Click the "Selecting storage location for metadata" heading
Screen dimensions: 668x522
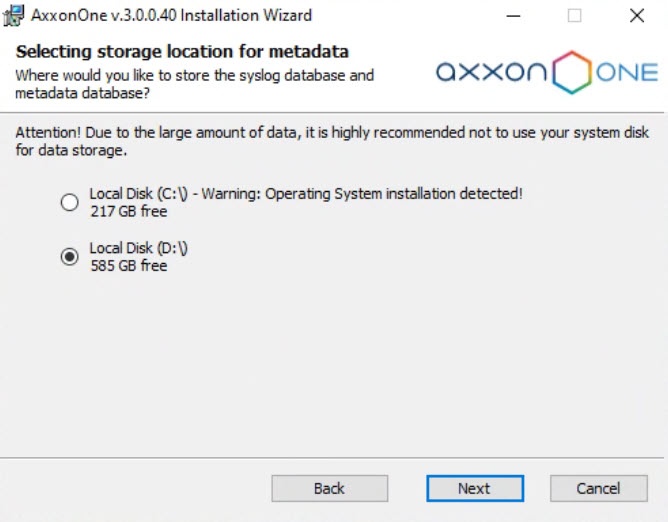pos(182,52)
